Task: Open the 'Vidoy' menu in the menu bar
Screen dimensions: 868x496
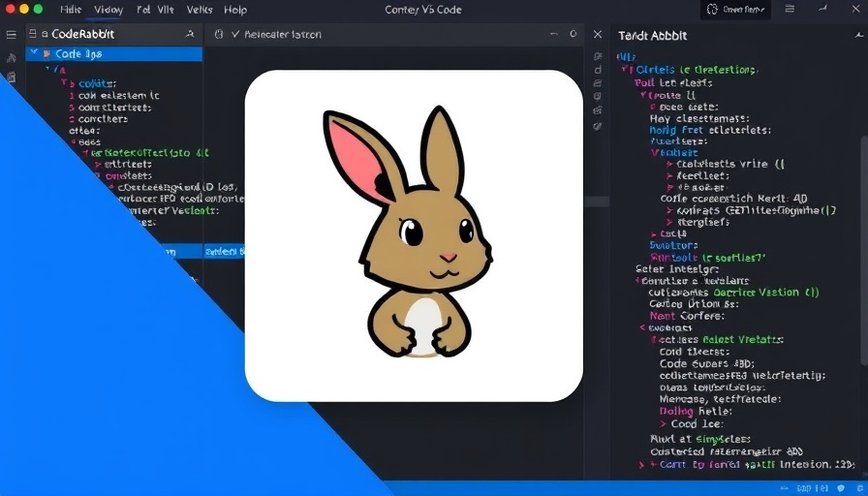Action: pos(108,10)
